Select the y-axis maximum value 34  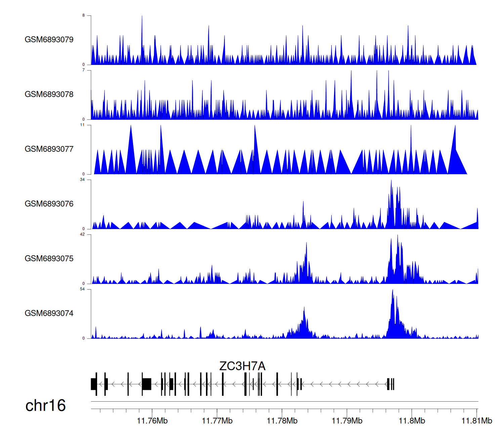(82, 180)
